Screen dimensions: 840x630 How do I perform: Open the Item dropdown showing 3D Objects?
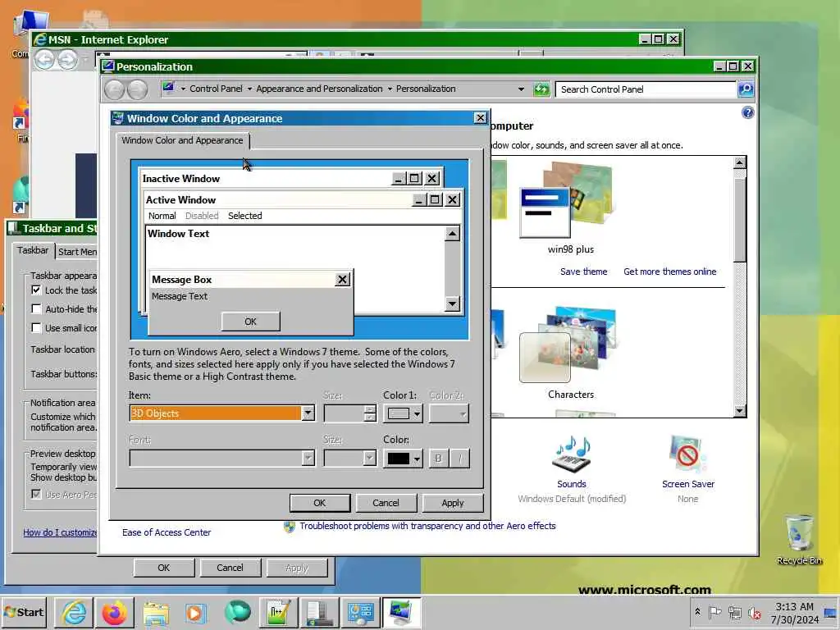click(x=308, y=413)
